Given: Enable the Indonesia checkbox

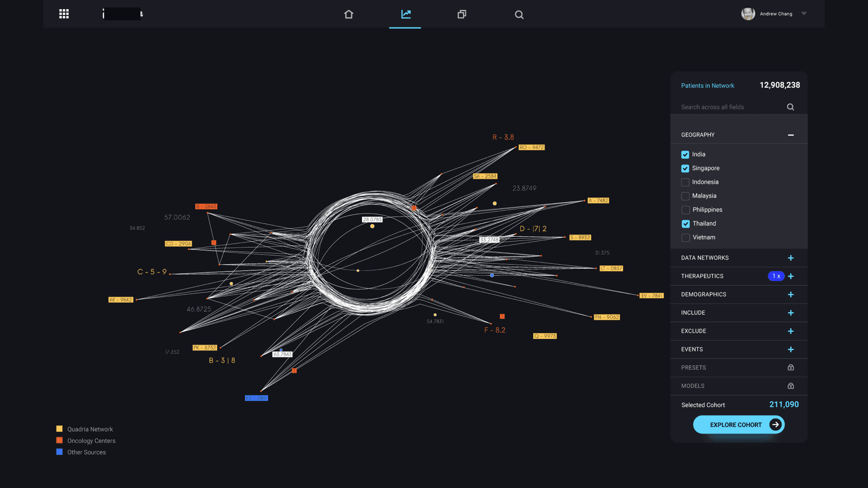Looking at the screenshot, I should pyautogui.click(x=685, y=182).
